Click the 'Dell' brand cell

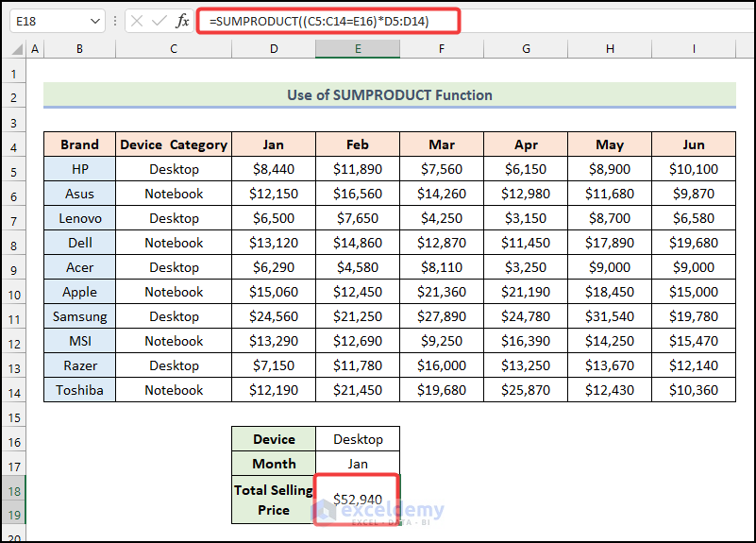79,243
